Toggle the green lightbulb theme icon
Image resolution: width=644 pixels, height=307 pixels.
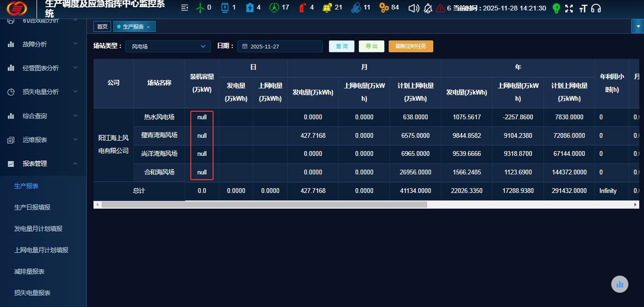556,8
